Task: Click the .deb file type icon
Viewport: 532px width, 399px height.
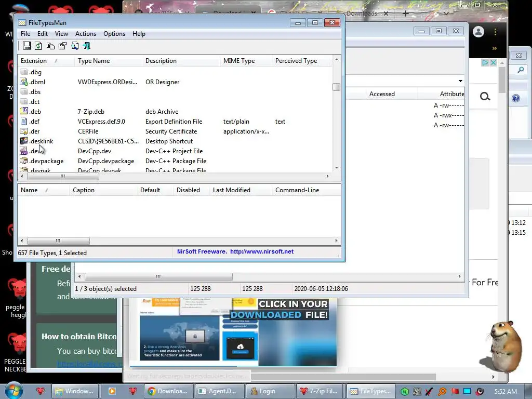Action: (24, 111)
